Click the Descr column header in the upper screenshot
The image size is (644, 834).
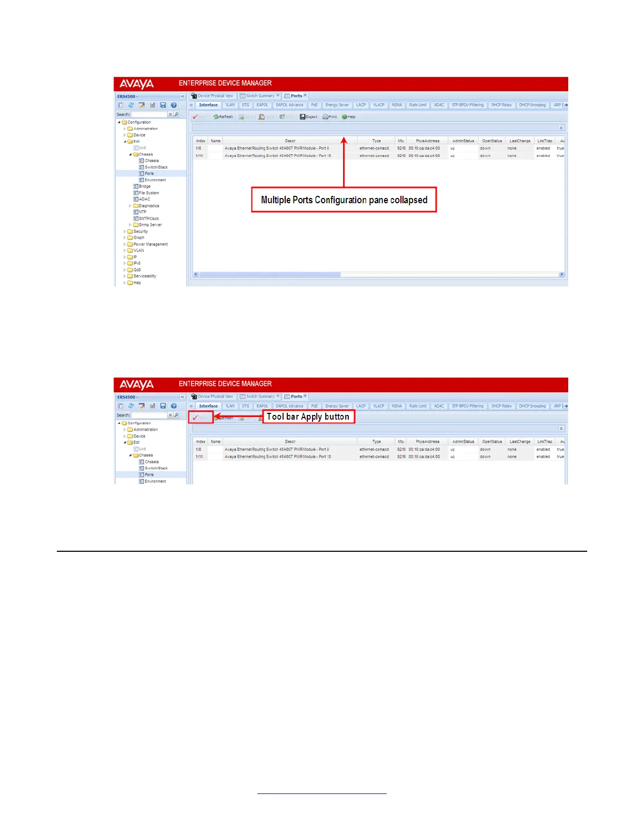(x=290, y=141)
